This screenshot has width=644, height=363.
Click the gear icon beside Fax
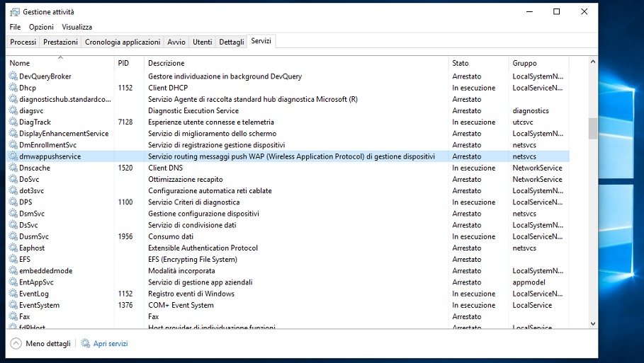pyautogui.click(x=13, y=316)
